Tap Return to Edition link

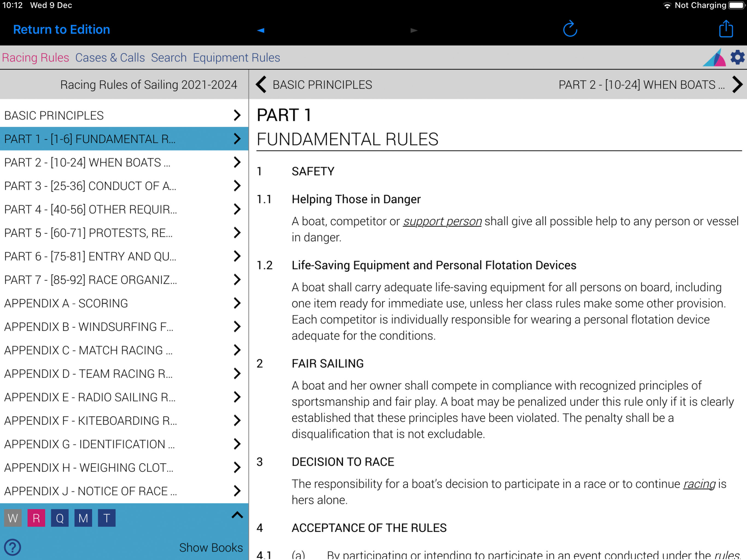(x=62, y=30)
